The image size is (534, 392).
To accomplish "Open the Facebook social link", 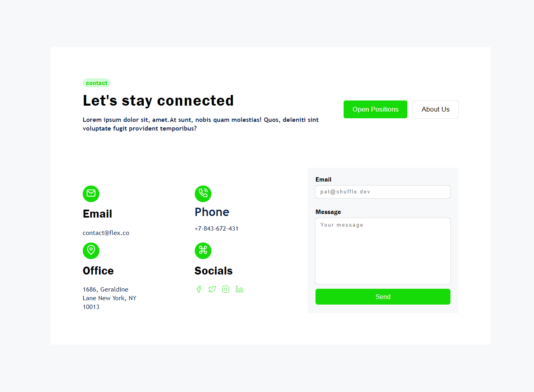I will point(199,289).
